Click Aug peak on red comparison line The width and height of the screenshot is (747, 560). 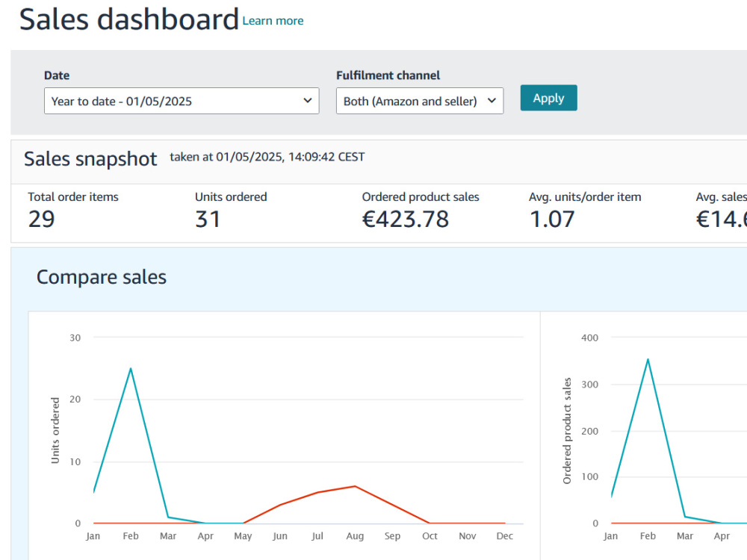355,486
